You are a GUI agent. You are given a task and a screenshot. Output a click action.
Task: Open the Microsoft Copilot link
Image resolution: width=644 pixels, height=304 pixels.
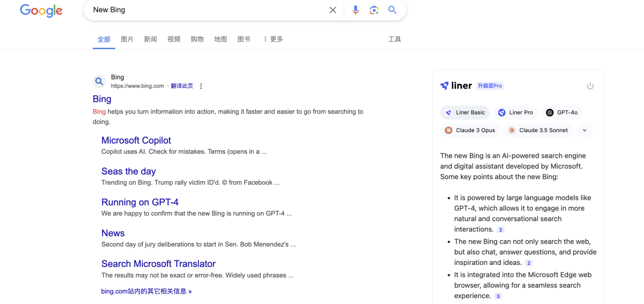[x=136, y=141]
